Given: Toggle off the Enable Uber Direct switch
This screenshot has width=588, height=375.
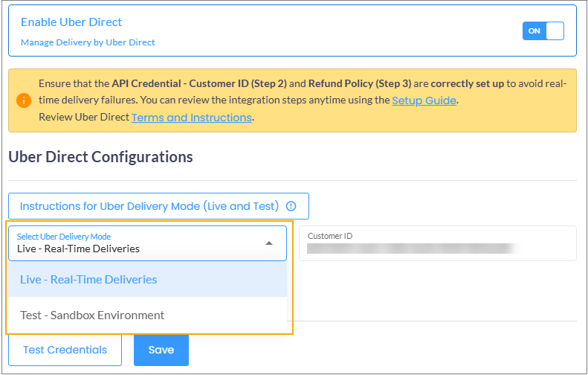Looking at the screenshot, I should 543,31.
